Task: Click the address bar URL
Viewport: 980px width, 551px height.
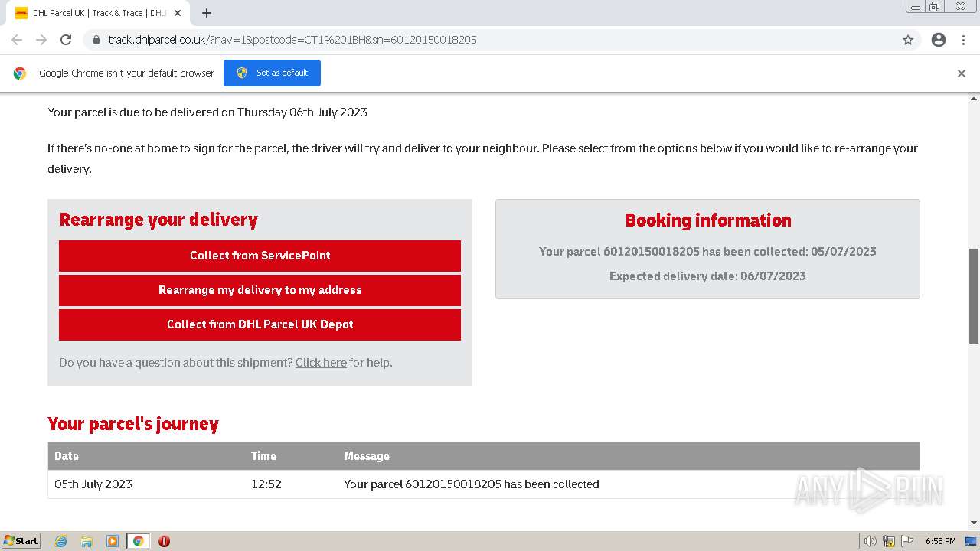Action: (x=292, y=40)
